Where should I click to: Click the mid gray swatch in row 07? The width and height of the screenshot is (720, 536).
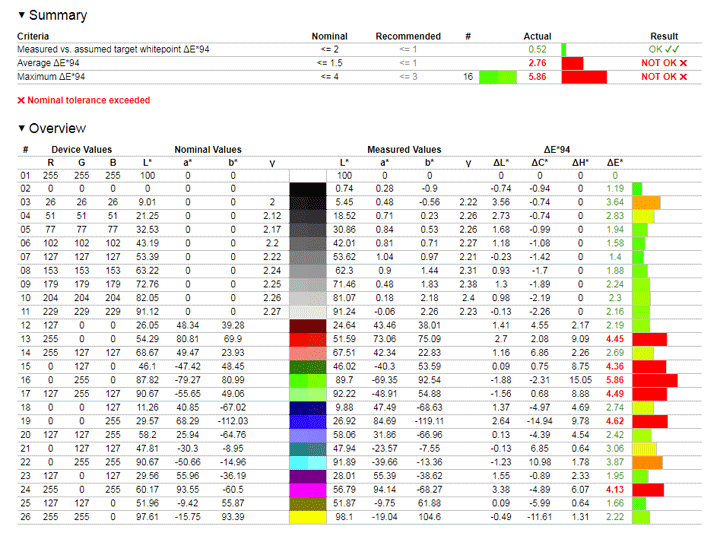[x=308, y=257]
